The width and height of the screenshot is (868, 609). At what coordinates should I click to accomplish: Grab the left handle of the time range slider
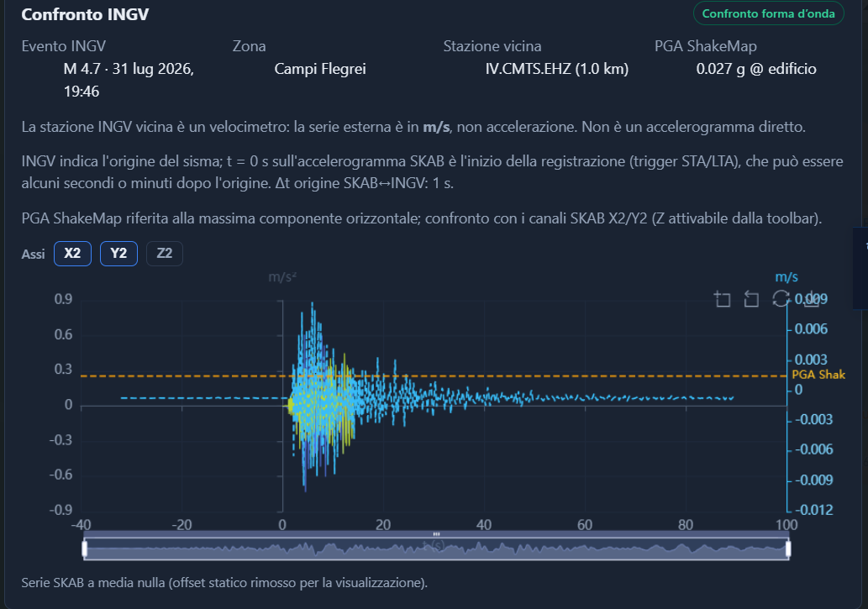(x=85, y=549)
